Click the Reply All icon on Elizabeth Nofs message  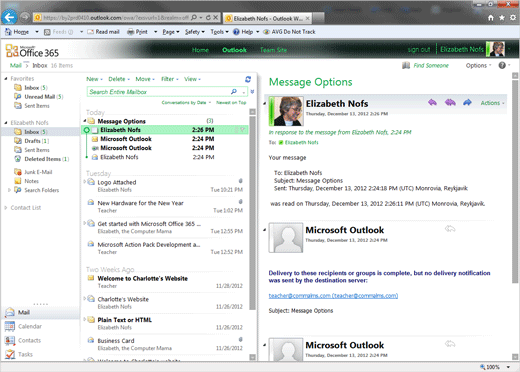[x=450, y=102]
